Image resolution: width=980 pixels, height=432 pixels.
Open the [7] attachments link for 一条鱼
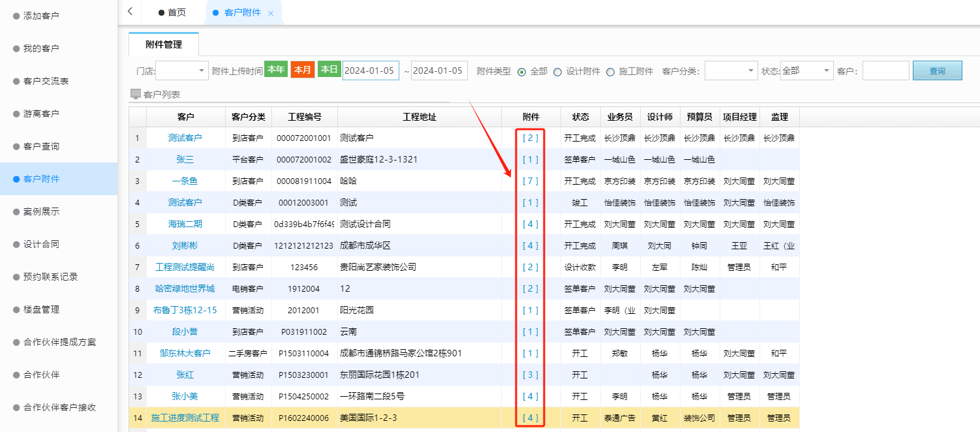click(x=529, y=181)
